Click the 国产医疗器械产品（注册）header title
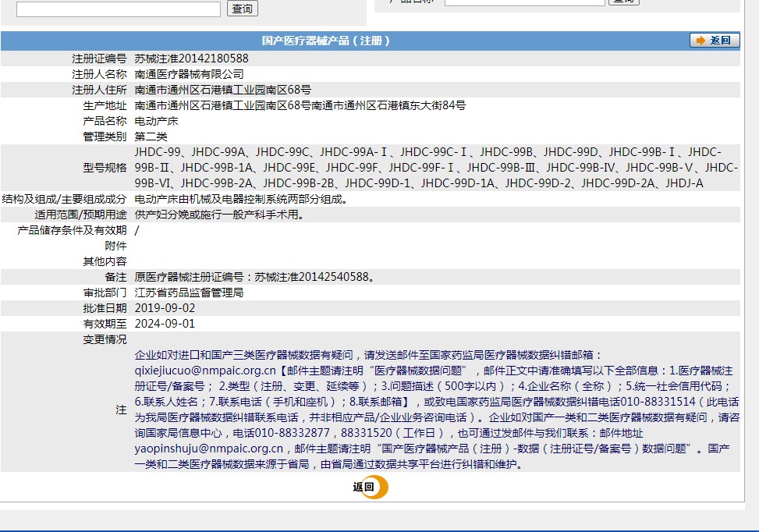This screenshot has height=532, width=759. pyautogui.click(x=326, y=41)
